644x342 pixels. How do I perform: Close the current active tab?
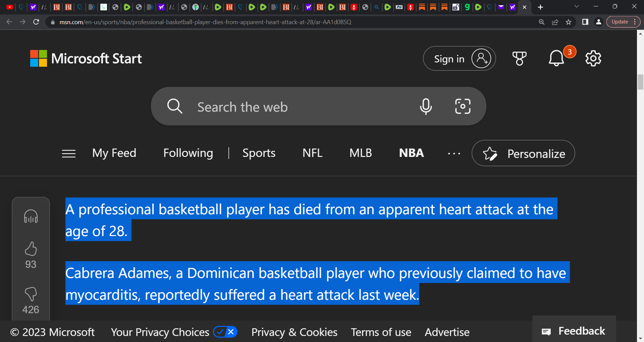coord(525,7)
